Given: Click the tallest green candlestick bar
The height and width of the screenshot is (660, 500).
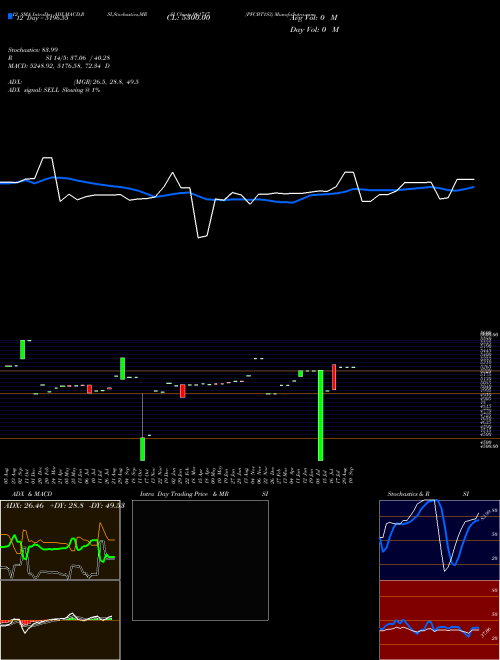Looking at the screenshot, I should pos(321,415).
